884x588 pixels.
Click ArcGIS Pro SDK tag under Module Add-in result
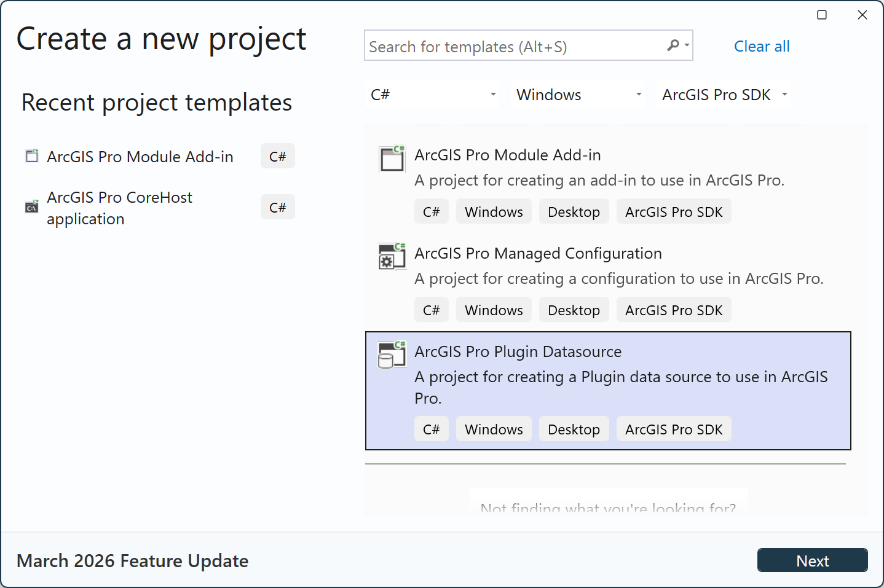coord(674,211)
